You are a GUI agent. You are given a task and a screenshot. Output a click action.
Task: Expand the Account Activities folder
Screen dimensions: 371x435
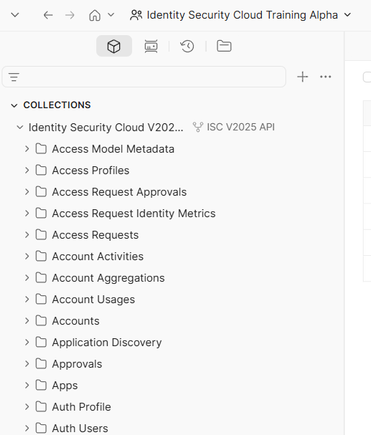[x=27, y=256]
